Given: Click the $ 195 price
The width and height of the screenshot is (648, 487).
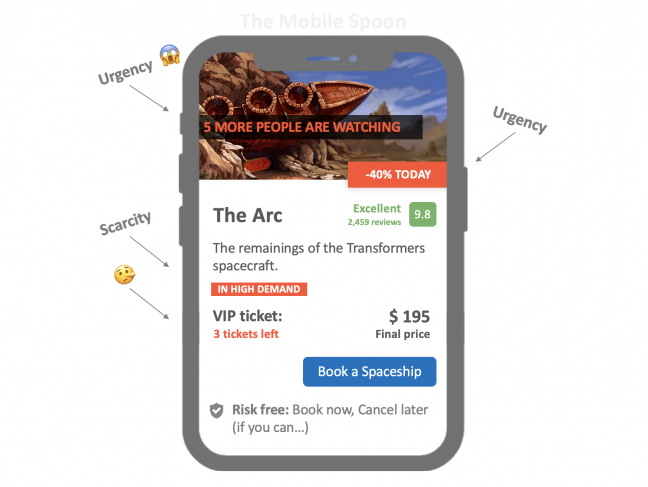Looking at the screenshot, I should tap(409, 316).
